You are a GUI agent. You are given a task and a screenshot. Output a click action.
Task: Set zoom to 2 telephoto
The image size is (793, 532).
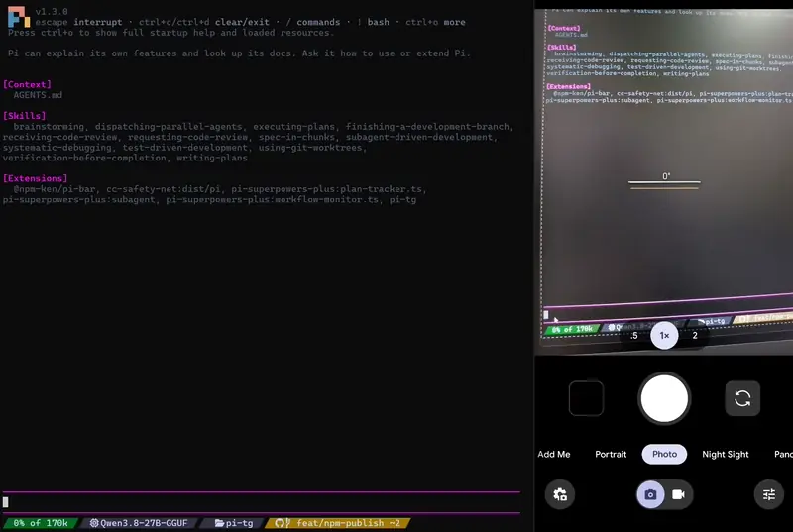695,336
